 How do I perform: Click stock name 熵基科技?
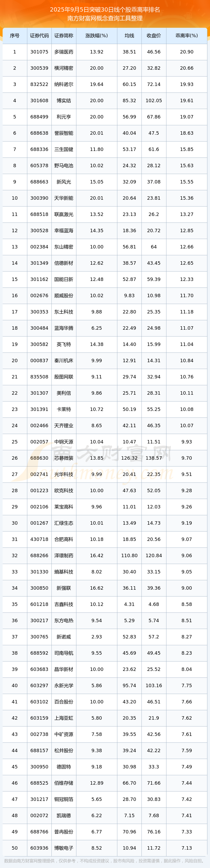pyautogui.click(x=64, y=572)
